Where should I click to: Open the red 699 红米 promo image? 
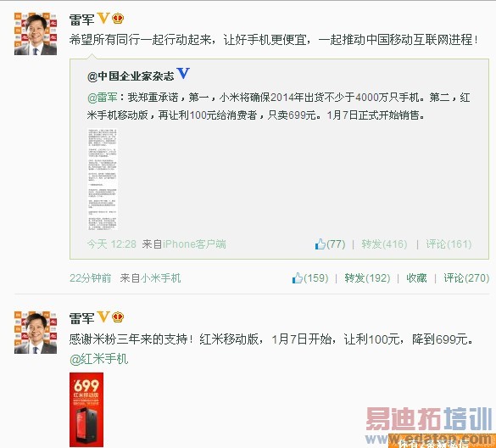tap(86, 410)
